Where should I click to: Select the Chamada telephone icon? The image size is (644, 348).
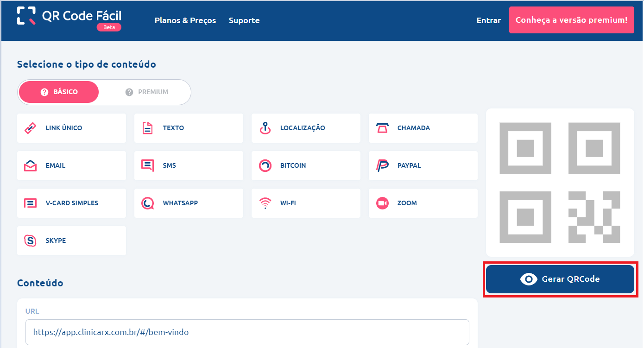[x=382, y=128]
